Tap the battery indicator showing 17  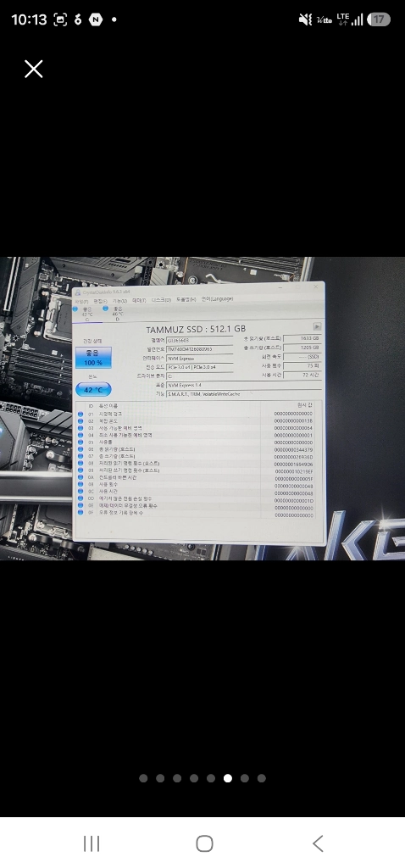(x=379, y=19)
